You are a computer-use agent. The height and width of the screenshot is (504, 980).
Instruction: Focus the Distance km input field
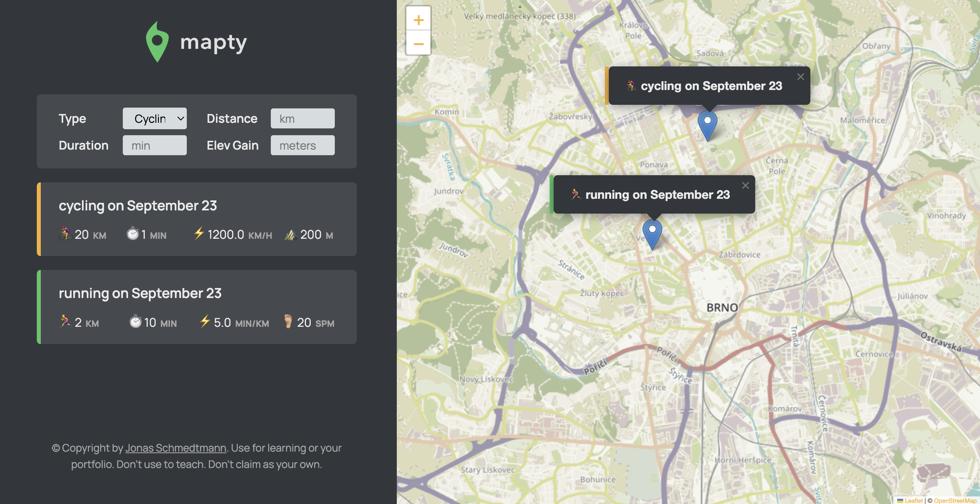coord(302,118)
